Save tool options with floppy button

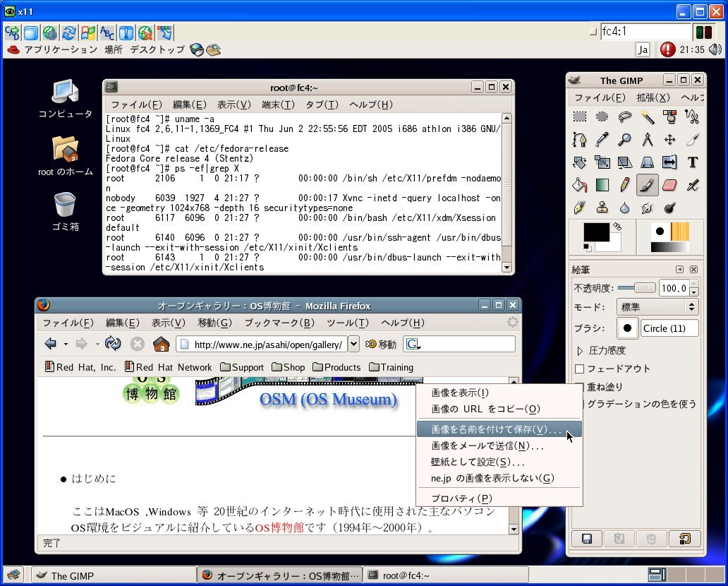point(587,539)
